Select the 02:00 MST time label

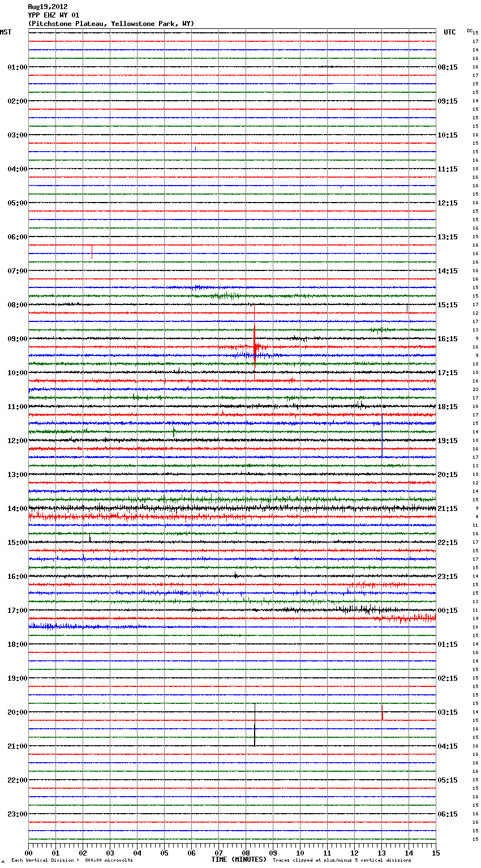(x=17, y=101)
